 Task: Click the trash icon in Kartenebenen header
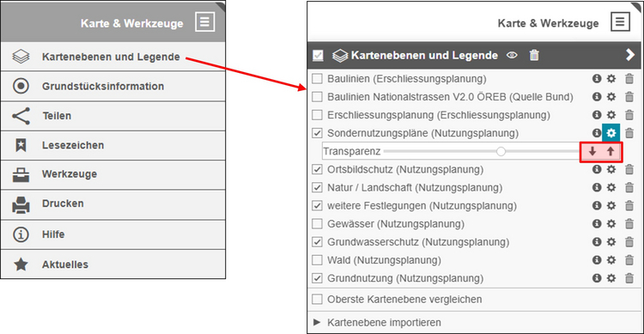[x=534, y=55]
